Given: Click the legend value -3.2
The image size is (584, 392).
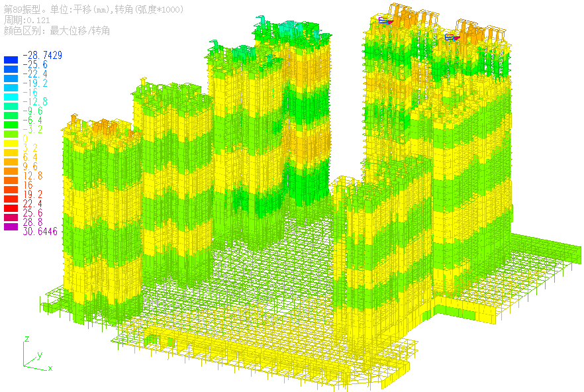Looking at the screenshot, I should click(x=33, y=130).
